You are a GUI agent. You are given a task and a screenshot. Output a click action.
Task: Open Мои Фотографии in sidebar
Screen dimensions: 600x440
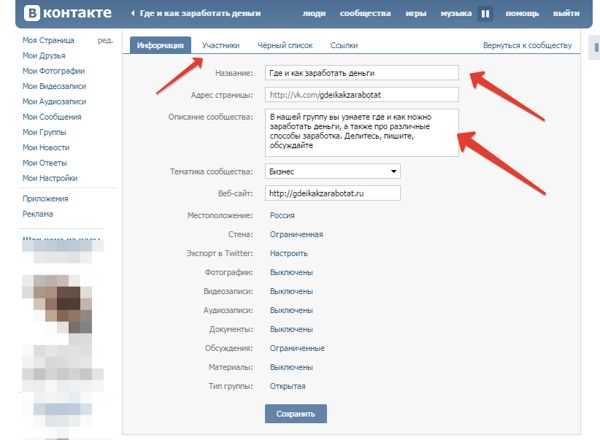(x=54, y=71)
